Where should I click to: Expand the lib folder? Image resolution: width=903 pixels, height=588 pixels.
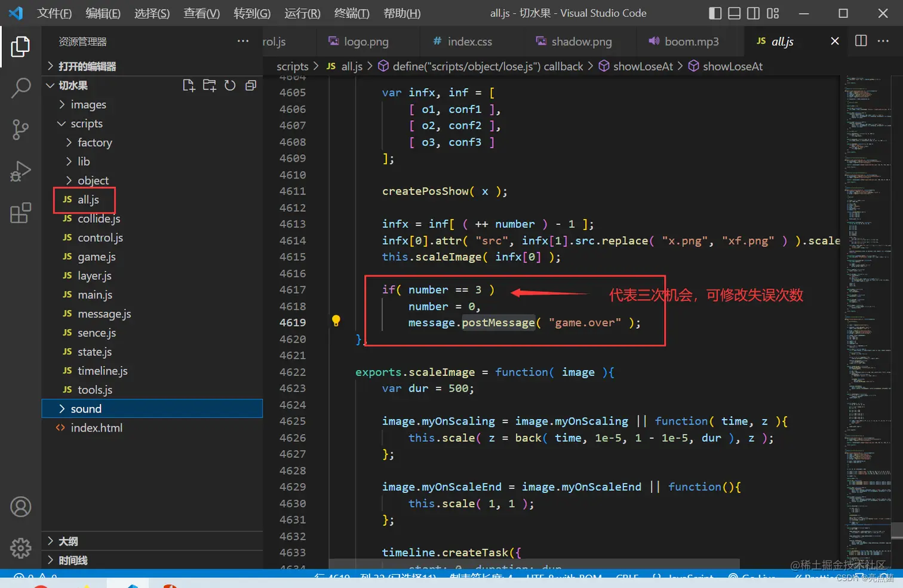point(152,161)
